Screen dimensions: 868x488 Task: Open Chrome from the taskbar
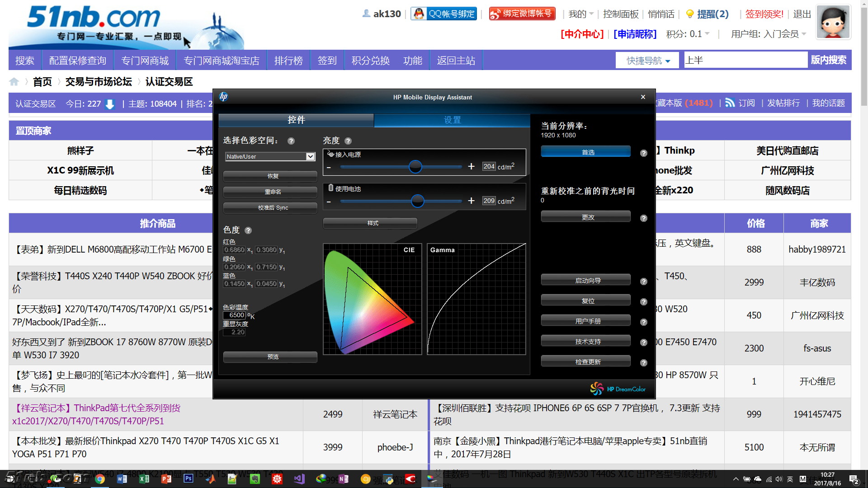pyautogui.click(x=100, y=479)
